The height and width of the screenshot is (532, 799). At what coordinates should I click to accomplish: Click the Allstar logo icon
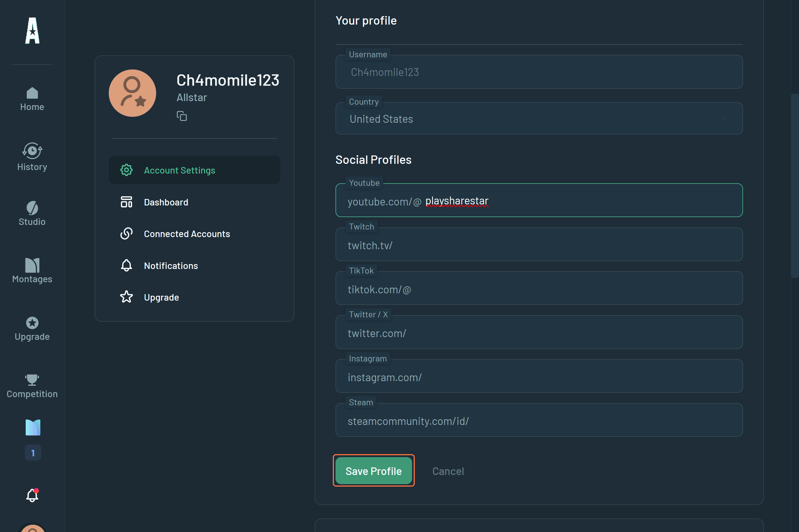tap(32, 31)
